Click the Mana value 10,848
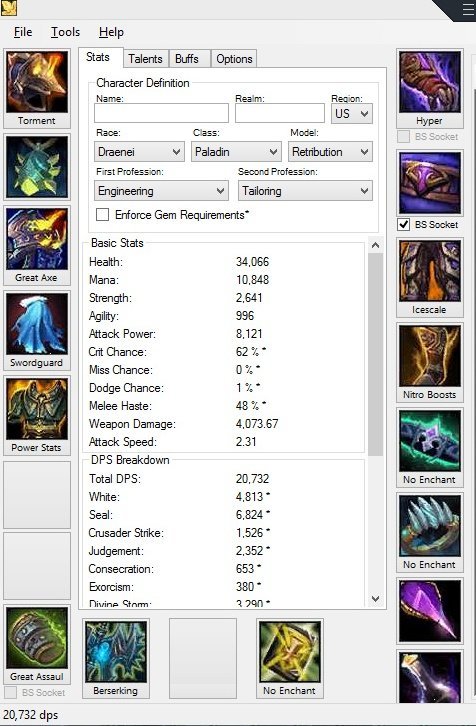The image size is (476, 726). (x=252, y=280)
